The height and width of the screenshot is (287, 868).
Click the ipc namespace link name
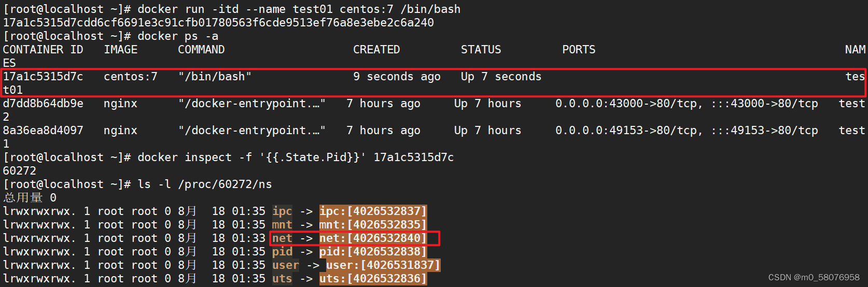pos(282,211)
